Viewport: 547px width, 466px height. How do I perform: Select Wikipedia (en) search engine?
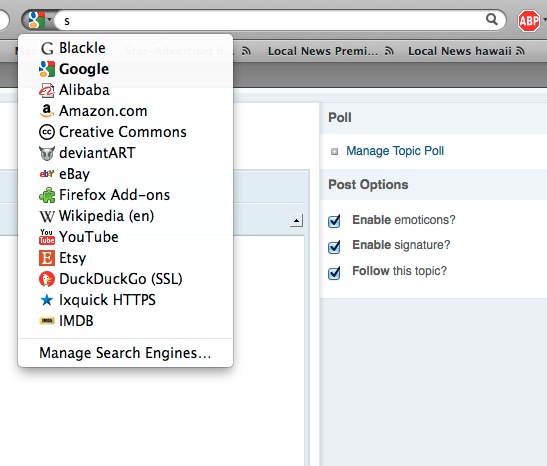126,216
